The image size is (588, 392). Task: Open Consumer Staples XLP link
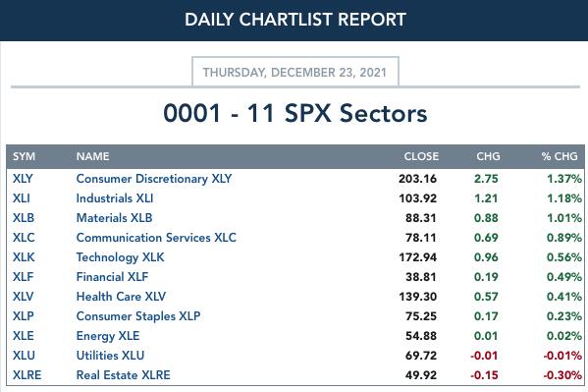pos(138,316)
